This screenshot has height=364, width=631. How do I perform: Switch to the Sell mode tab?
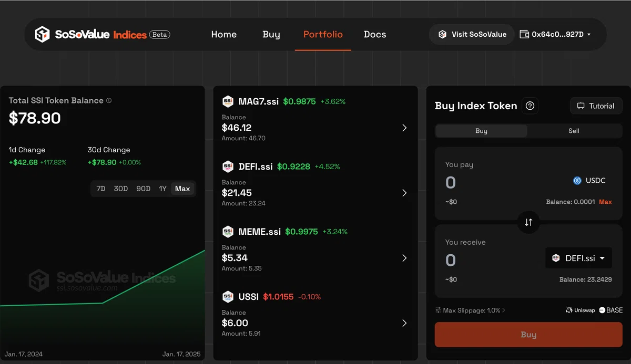click(574, 131)
